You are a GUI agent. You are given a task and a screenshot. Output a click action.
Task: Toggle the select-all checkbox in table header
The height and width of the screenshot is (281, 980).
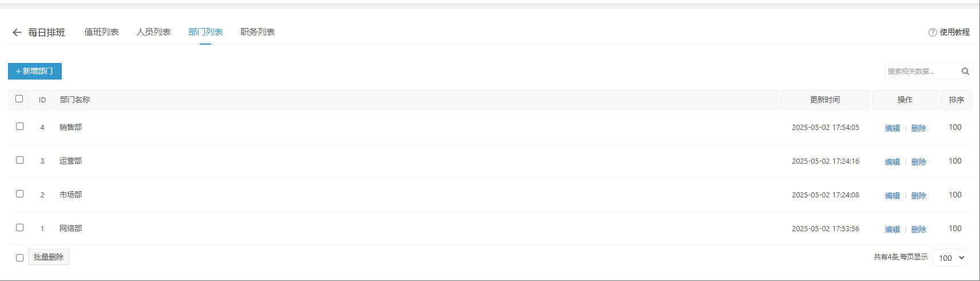click(19, 98)
